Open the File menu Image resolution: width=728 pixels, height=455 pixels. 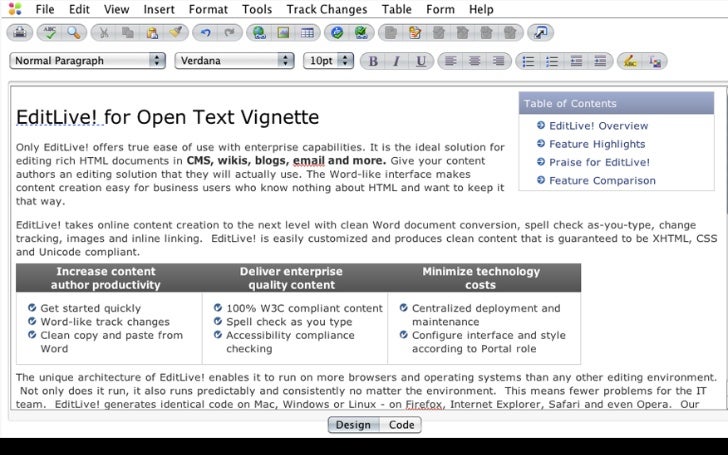(x=45, y=9)
